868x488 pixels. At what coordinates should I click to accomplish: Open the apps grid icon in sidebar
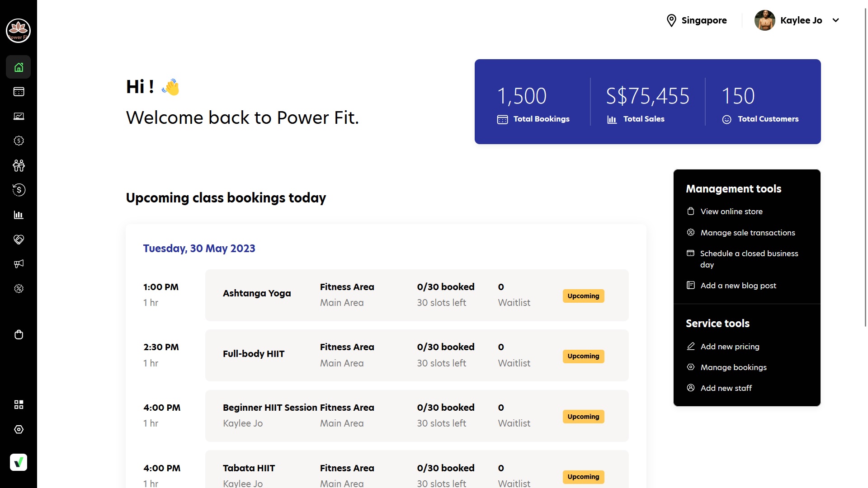(19, 404)
